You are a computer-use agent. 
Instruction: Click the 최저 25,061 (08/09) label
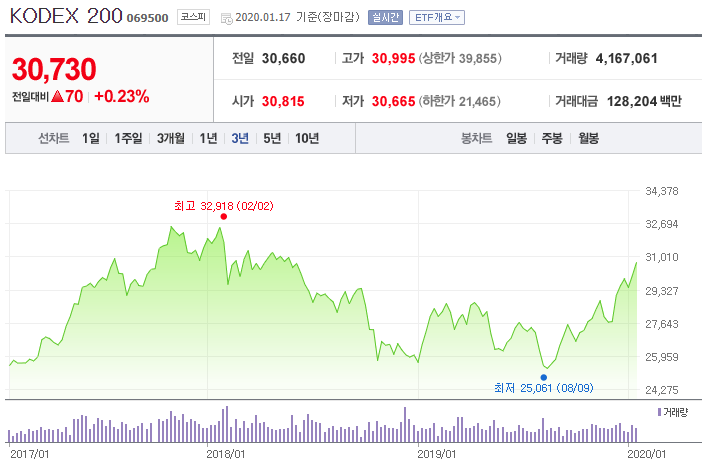(x=544, y=388)
